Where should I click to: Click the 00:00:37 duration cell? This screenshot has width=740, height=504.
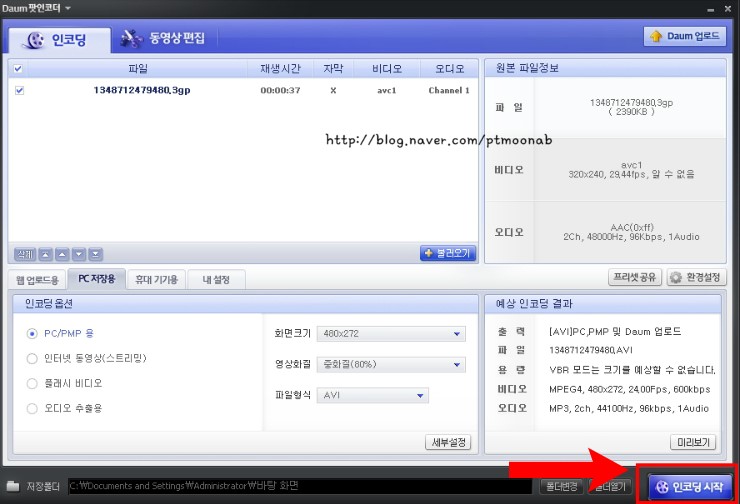pos(280,90)
